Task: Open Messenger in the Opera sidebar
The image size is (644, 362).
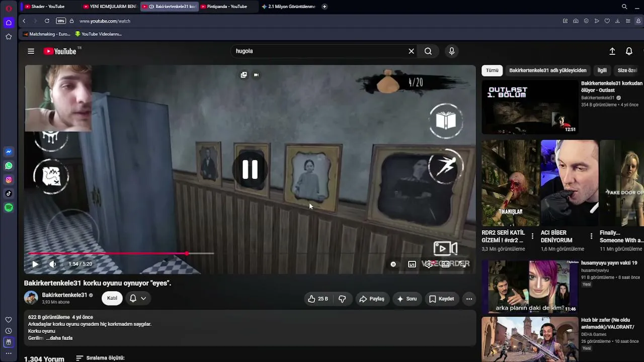Action: [x=9, y=152]
